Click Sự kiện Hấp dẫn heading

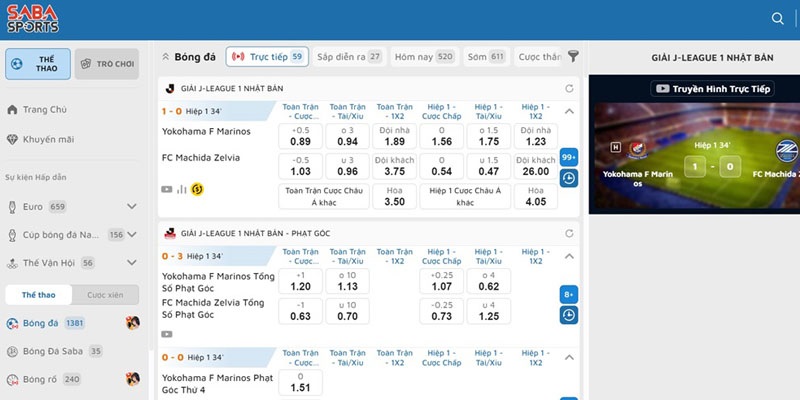point(36,178)
